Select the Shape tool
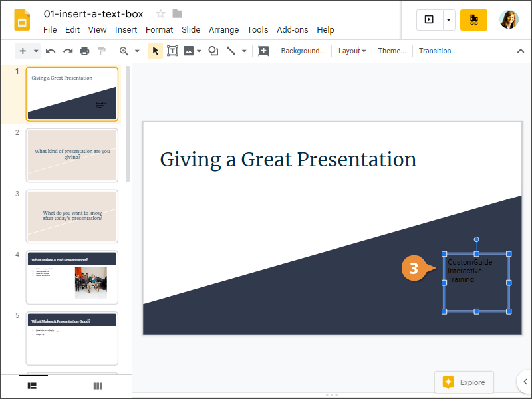 click(x=213, y=51)
